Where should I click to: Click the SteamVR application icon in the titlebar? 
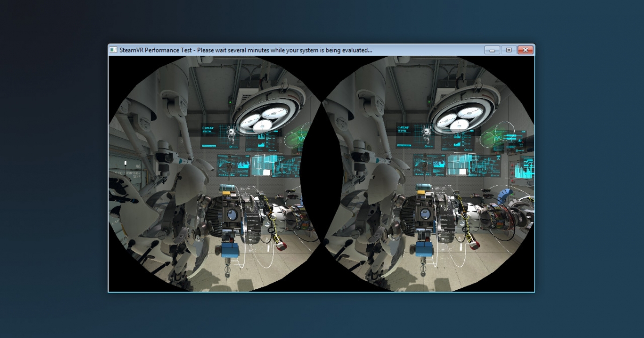pos(113,50)
